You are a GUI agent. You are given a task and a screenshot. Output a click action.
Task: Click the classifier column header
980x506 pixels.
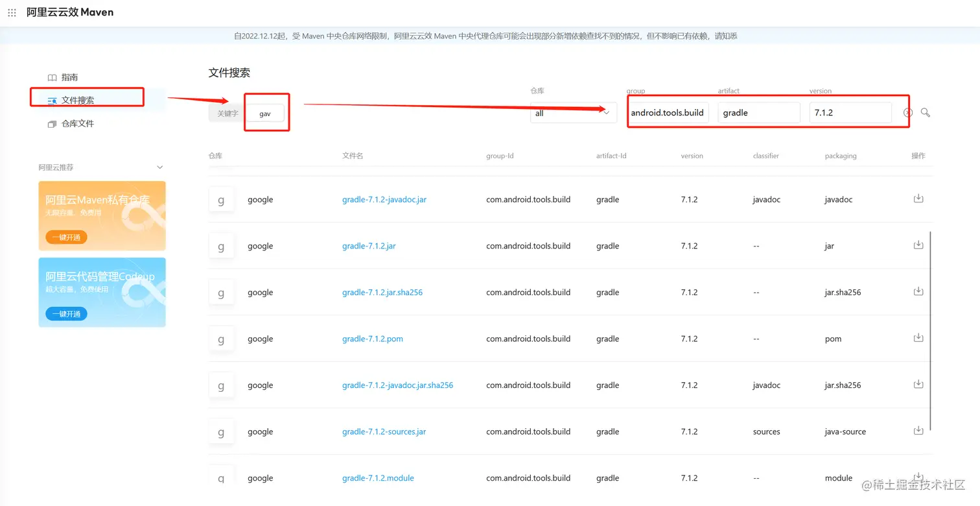click(x=766, y=156)
